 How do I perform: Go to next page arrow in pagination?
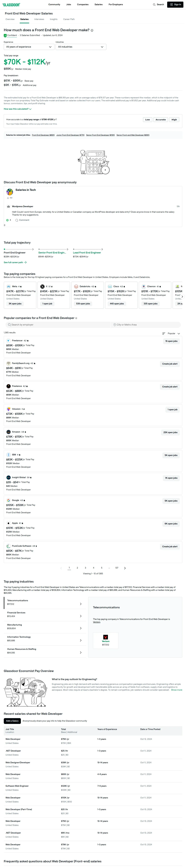pyautogui.click(x=125, y=568)
